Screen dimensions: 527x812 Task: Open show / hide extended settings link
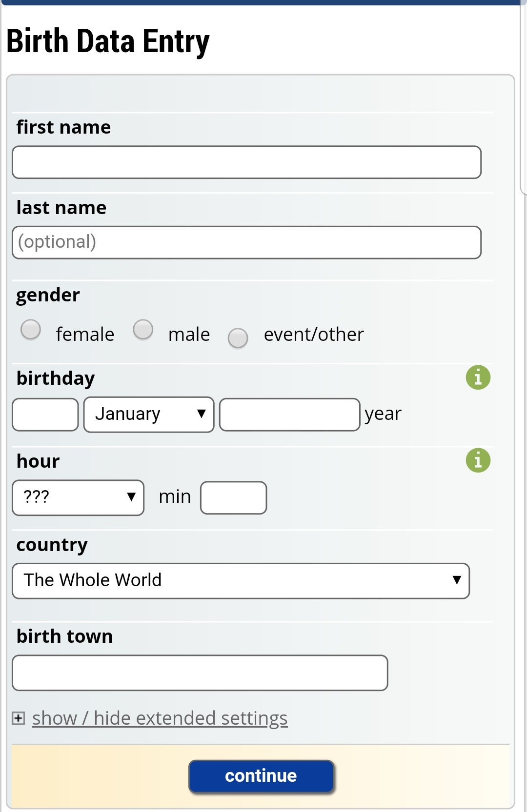(x=160, y=718)
